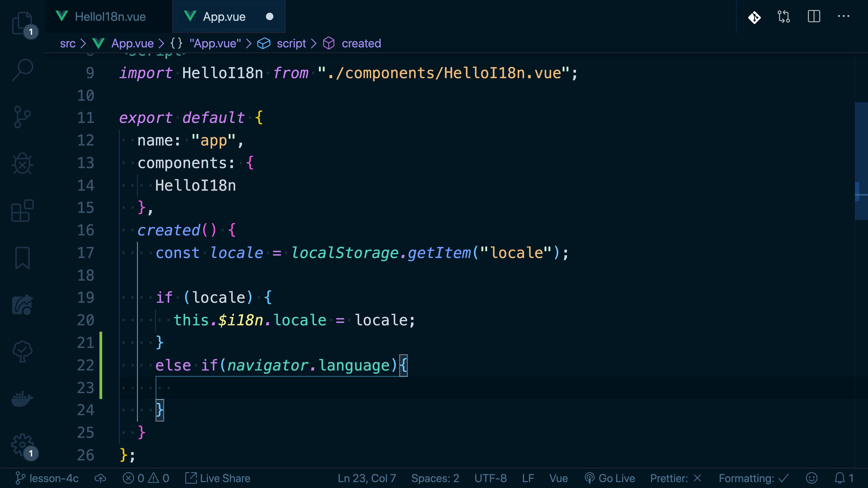Click the src breadcrumb segment

[x=68, y=43]
